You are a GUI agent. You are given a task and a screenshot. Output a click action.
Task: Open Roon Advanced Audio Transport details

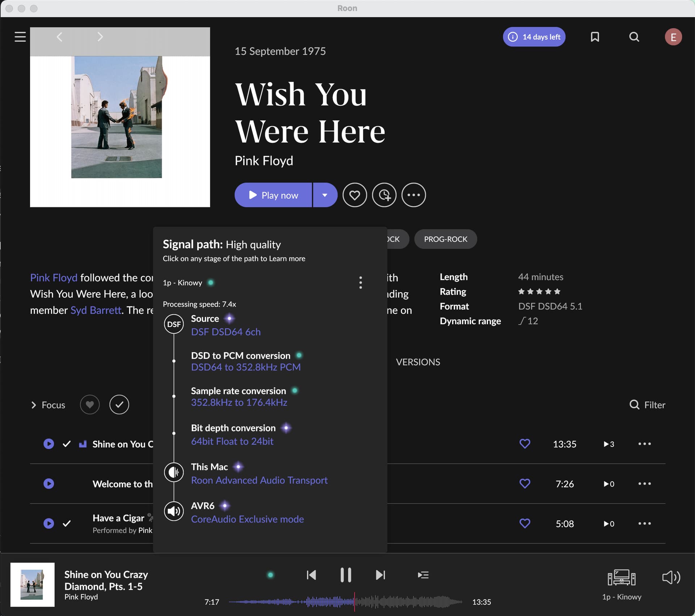pos(259,480)
